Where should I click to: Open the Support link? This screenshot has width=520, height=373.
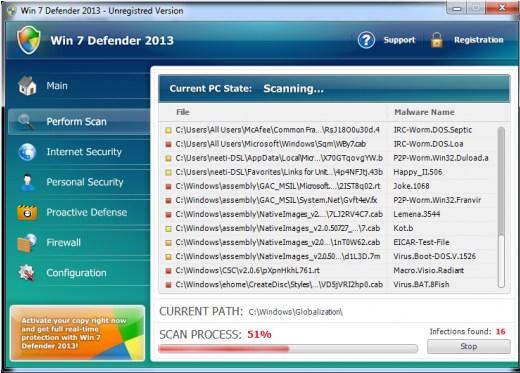click(x=399, y=40)
